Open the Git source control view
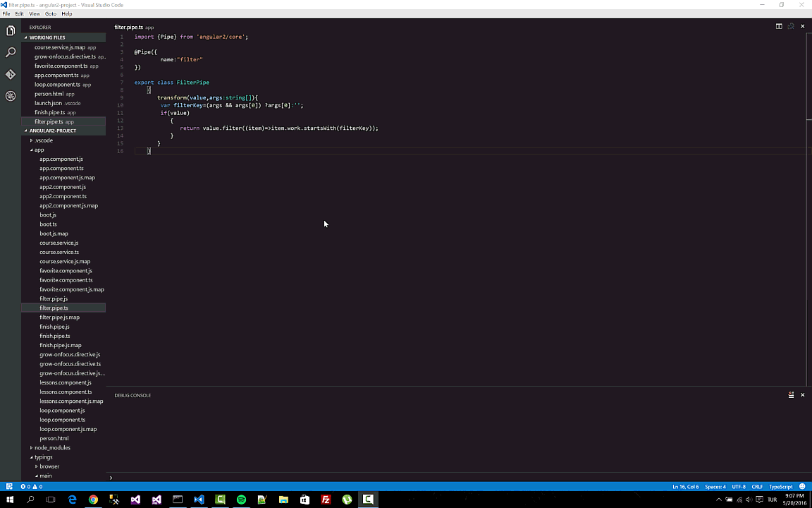The image size is (812, 508). (10, 73)
